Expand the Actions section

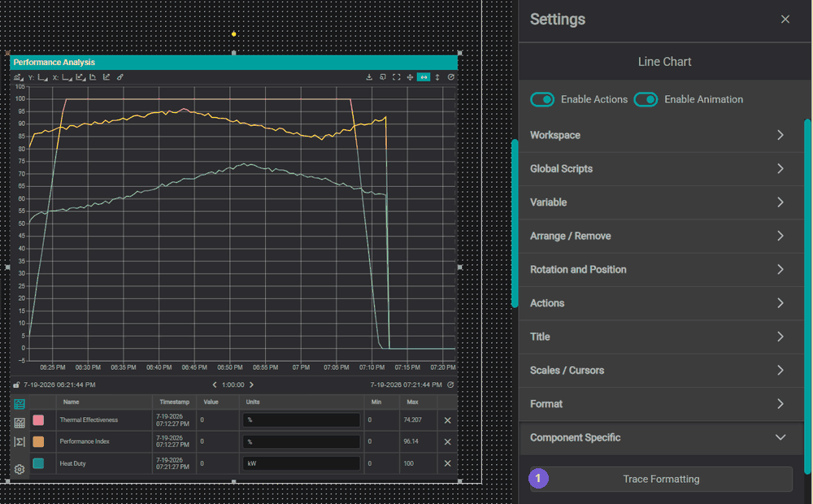[x=661, y=303]
